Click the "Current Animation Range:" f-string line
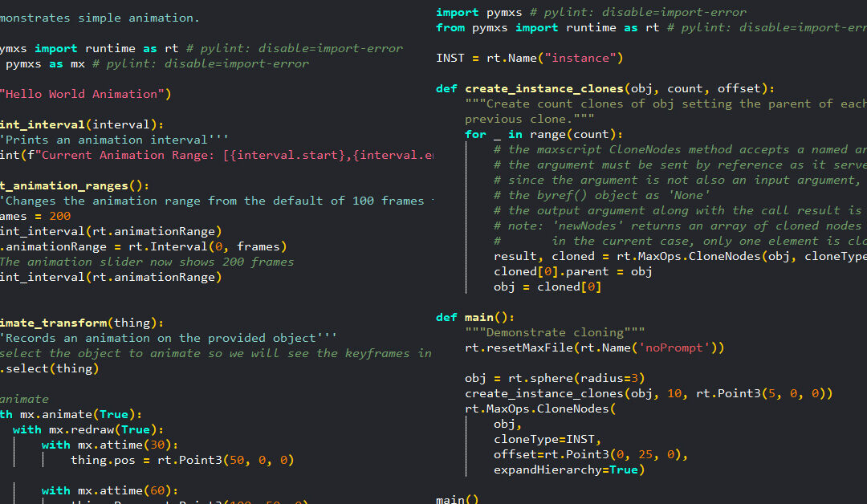The height and width of the screenshot is (504, 867). (217, 155)
